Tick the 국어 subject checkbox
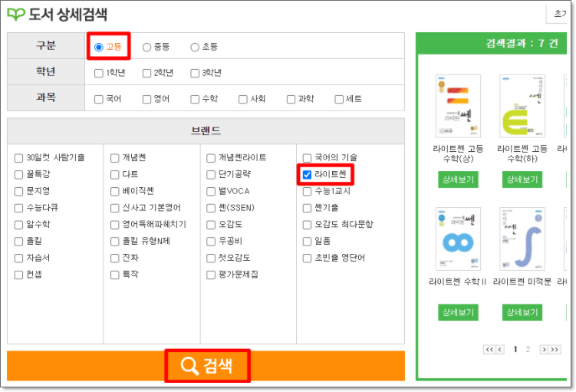The height and width of the screenshot is (392, 576). (x=98, y=99)
